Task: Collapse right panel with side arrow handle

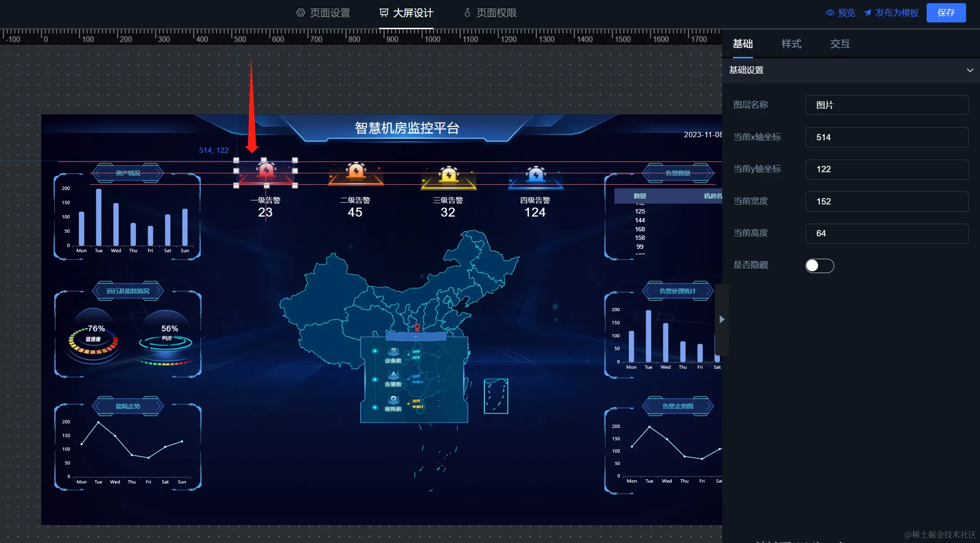Action: click(x=722, y=319)
